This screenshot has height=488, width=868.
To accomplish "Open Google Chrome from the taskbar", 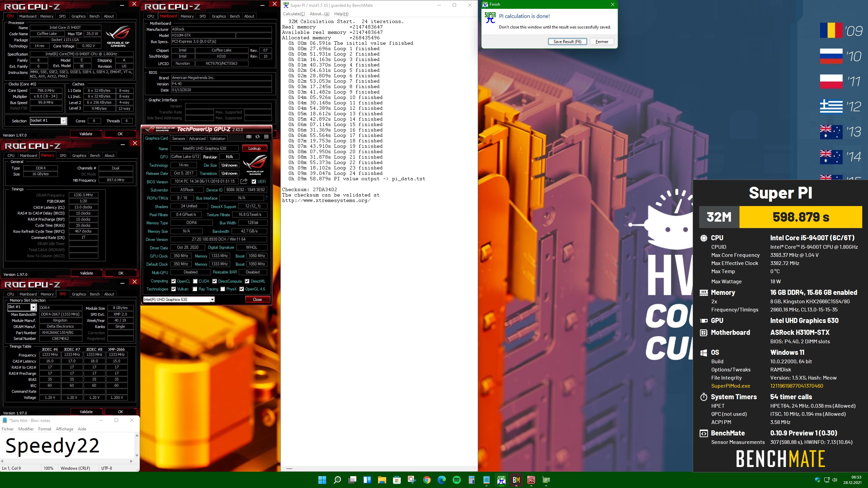I will pyautogui.click(x=427, y=480).
